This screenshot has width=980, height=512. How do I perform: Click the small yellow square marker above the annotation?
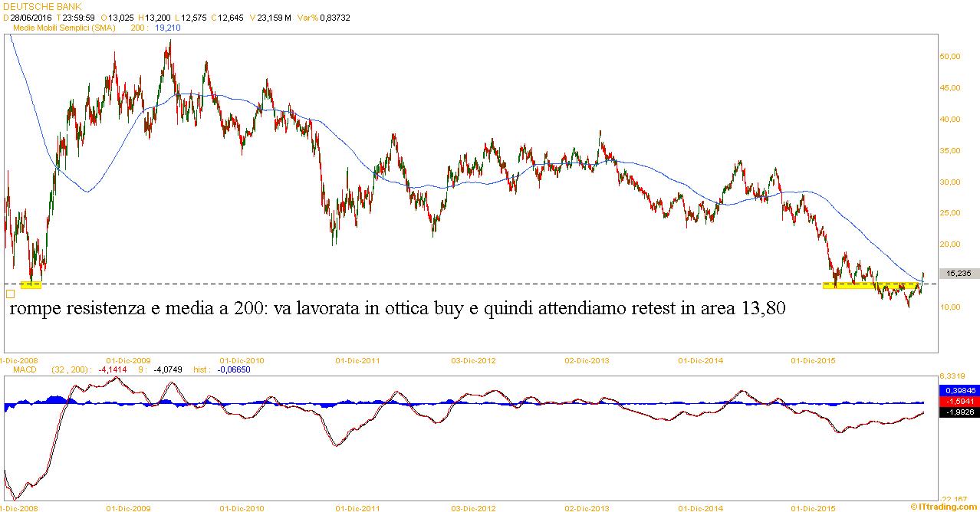[9, 293]
